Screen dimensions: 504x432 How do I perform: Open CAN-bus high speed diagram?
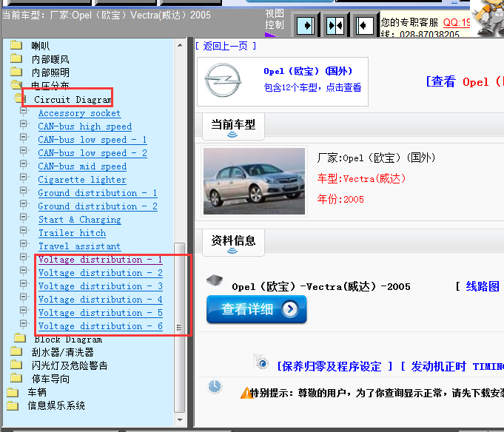pyautogui.click(x=85, y=126)
